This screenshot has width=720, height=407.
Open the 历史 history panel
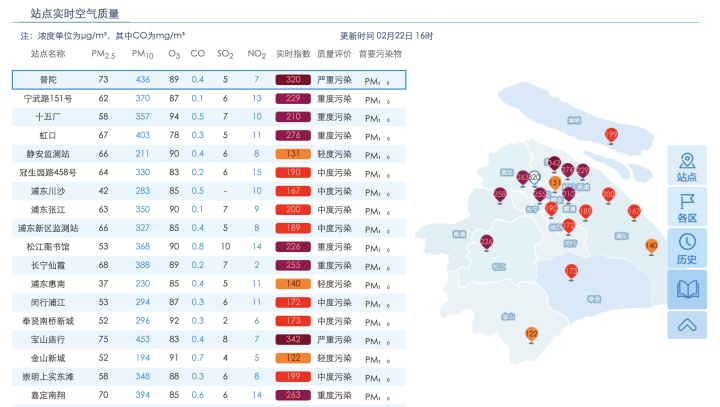tap(687, 248)
